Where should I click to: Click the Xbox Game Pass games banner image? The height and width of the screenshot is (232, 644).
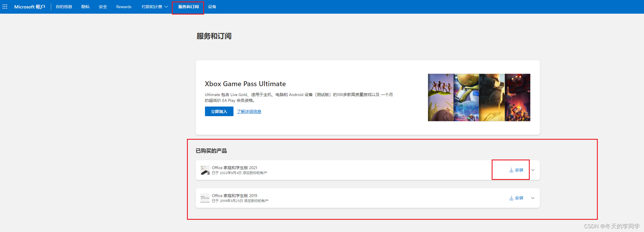coord(479,98)
